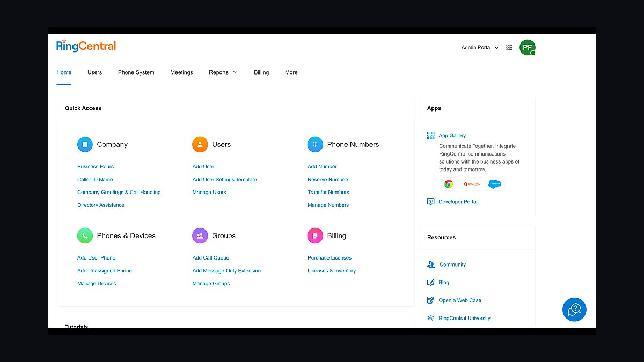
Task: Click the pink Billing icon
Action: (315, 235)
